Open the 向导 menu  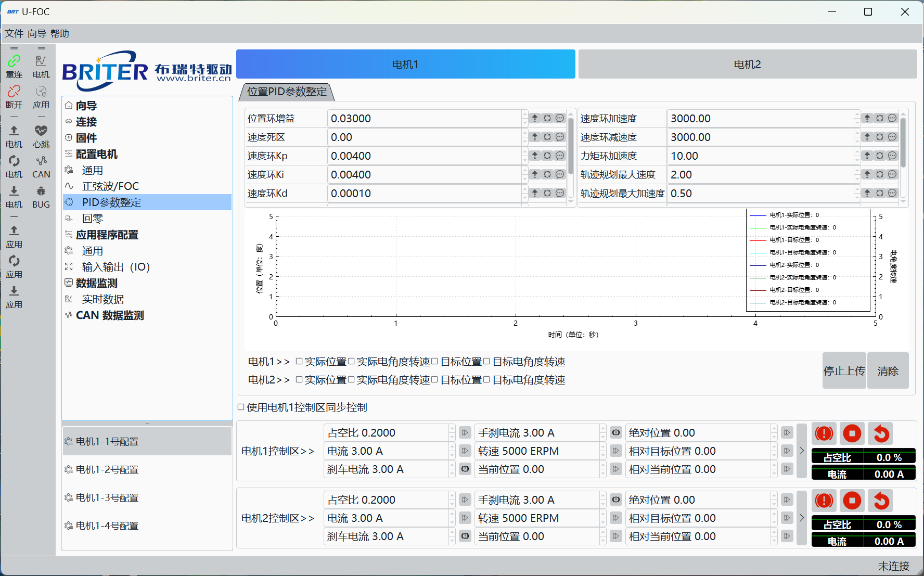coord(37,33)
